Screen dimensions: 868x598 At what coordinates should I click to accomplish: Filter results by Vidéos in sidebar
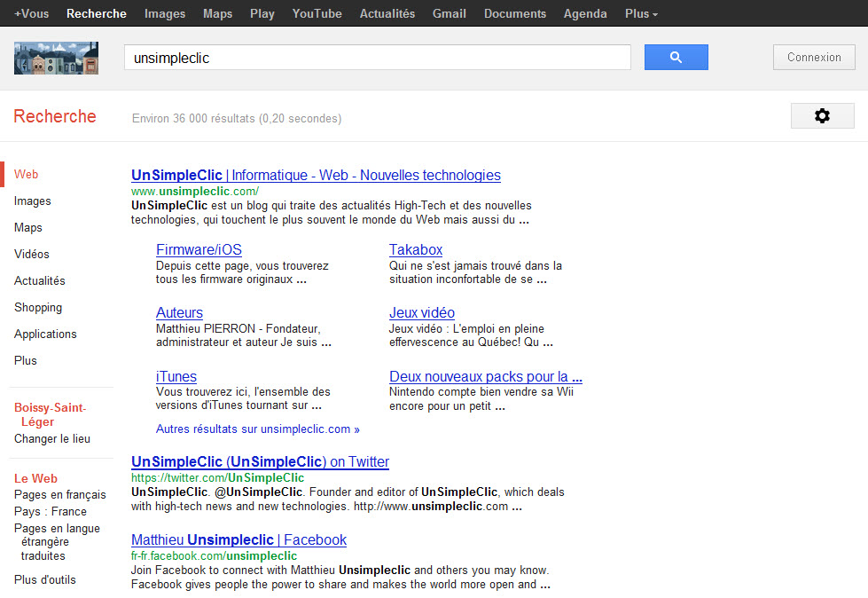click(x=32, y=254)
